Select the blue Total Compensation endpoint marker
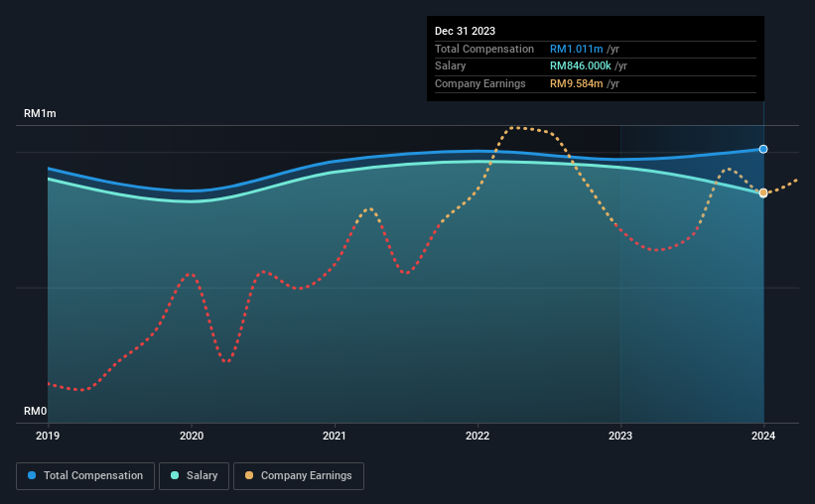This screenshot has width=815, height=504. 763,149
